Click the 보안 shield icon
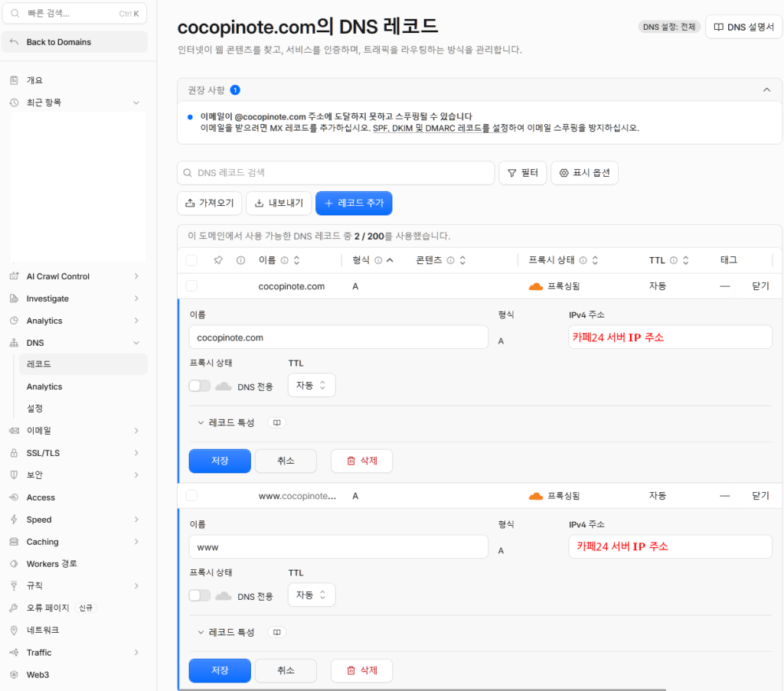Screen dimensions: 784x691 click(x=14, y=474)
